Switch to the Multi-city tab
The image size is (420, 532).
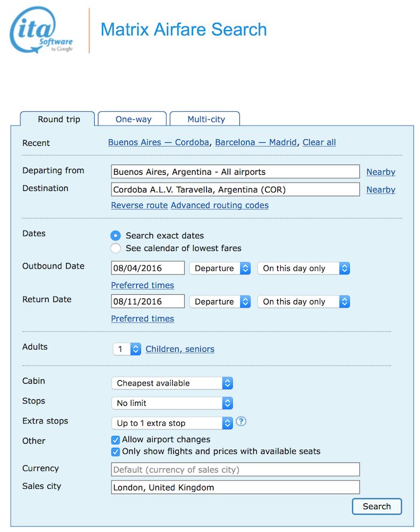[206, 119]
